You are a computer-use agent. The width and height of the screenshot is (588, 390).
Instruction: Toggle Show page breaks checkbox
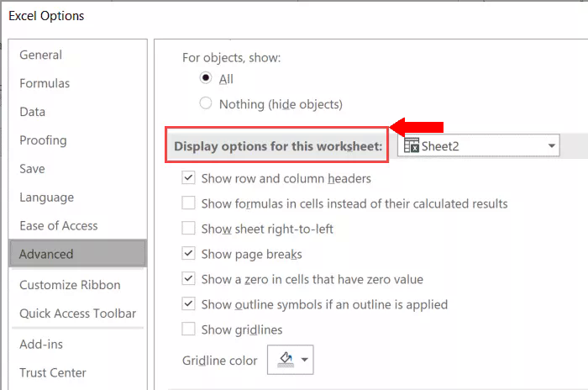pos(188,253)
